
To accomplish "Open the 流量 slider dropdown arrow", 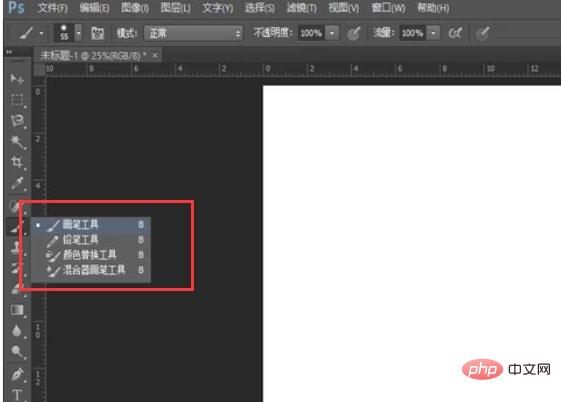I will click(x=433, y=33).
